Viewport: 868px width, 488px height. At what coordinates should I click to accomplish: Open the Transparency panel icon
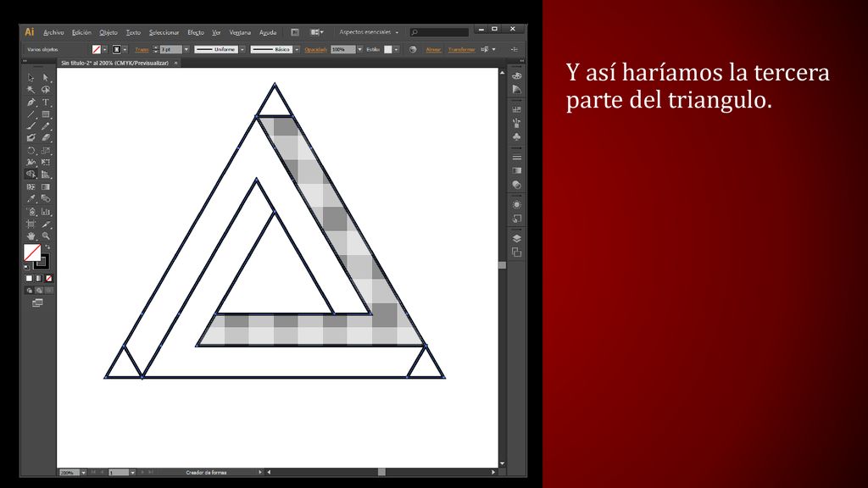(516, 185)
